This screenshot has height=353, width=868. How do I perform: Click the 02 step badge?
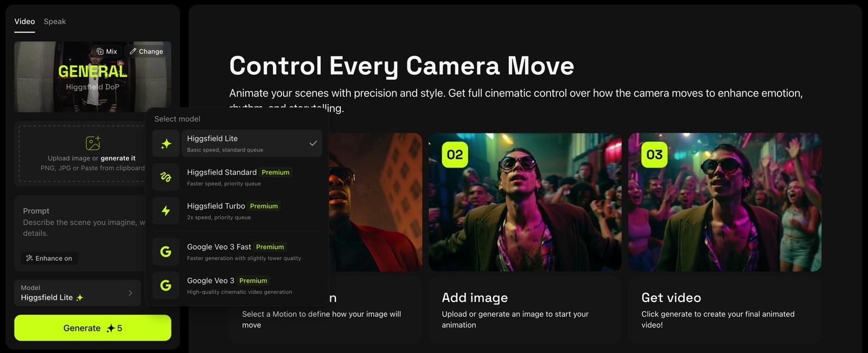[x=455, y=155]
